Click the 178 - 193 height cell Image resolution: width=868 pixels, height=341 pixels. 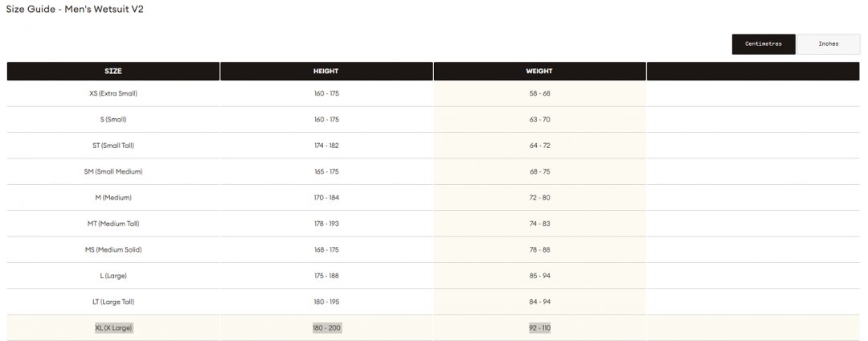[326, 224]
